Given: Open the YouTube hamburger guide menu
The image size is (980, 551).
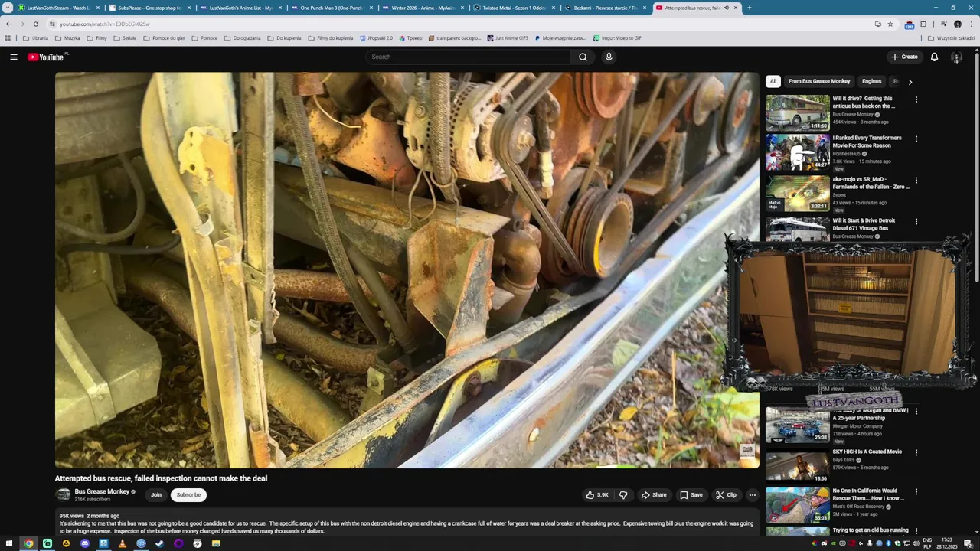Looking at the screenshot, I should [x=13, y=57].
